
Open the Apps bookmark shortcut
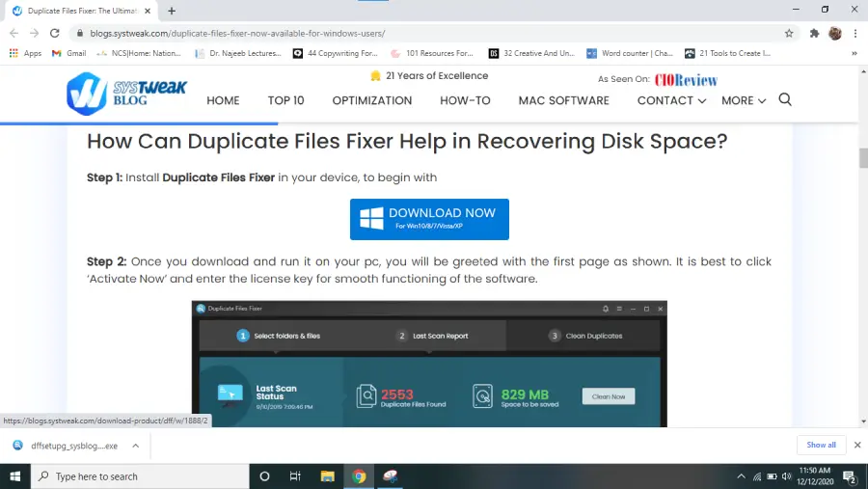tap(25, 53)
